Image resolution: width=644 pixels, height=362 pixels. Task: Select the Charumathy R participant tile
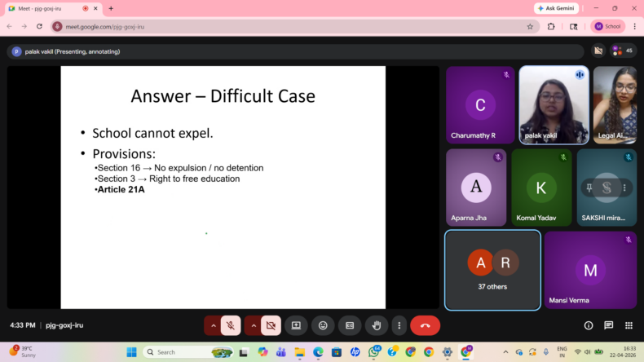(480, 105)
